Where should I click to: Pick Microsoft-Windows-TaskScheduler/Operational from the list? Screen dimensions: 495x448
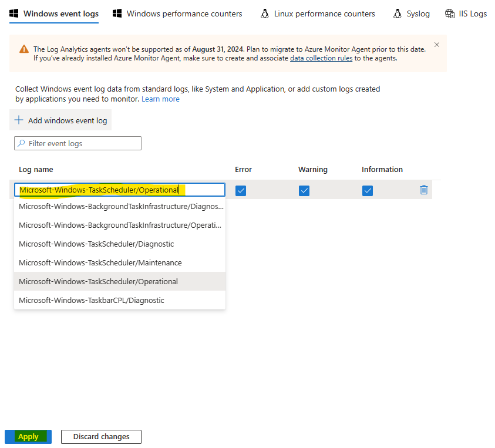pos(120,282)
